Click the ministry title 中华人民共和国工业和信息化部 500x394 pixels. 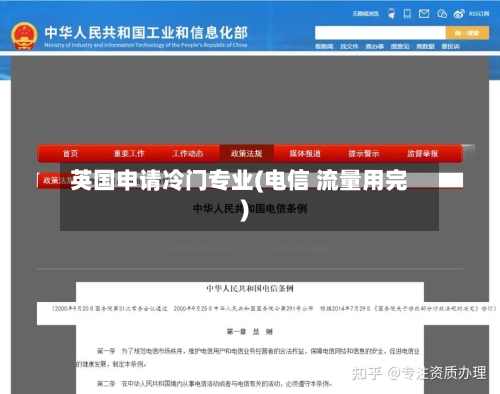click(146, 32)
